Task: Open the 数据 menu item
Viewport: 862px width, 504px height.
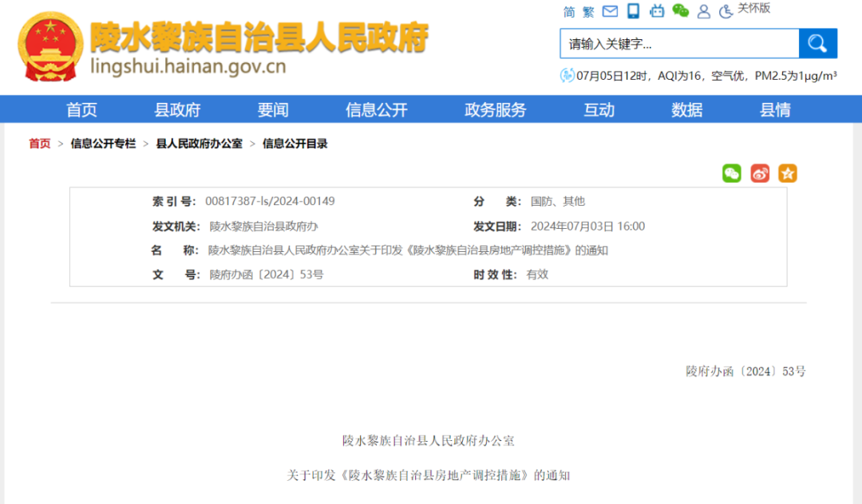Action: pyautogui.click(x=686, y=109)
